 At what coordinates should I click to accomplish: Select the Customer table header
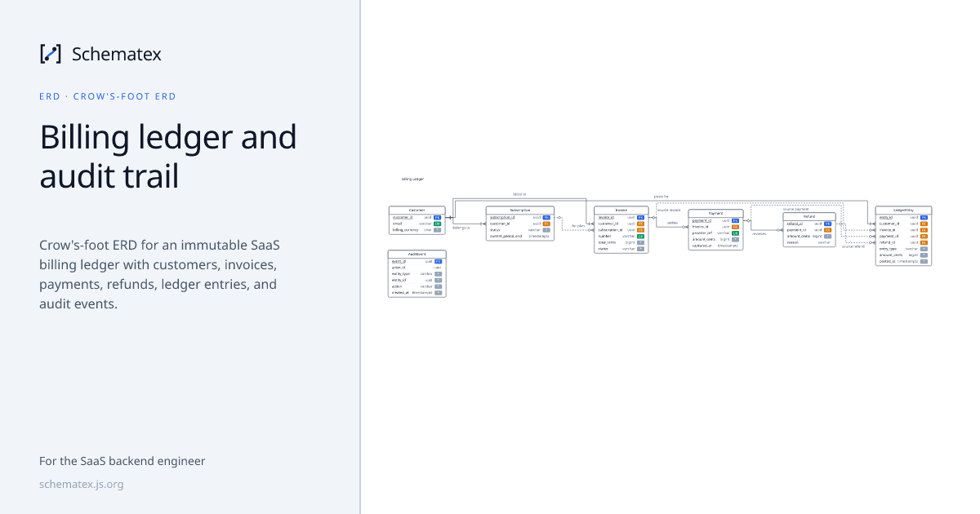pos(417,210)
